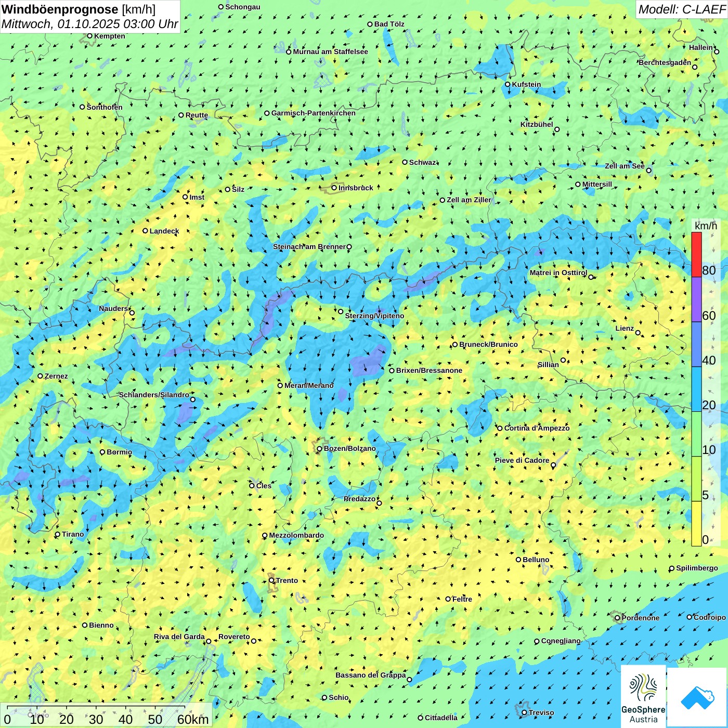Click the 'Brixen/Bressanone' label
Screen dimensions: 728x728
click(429, 370)
